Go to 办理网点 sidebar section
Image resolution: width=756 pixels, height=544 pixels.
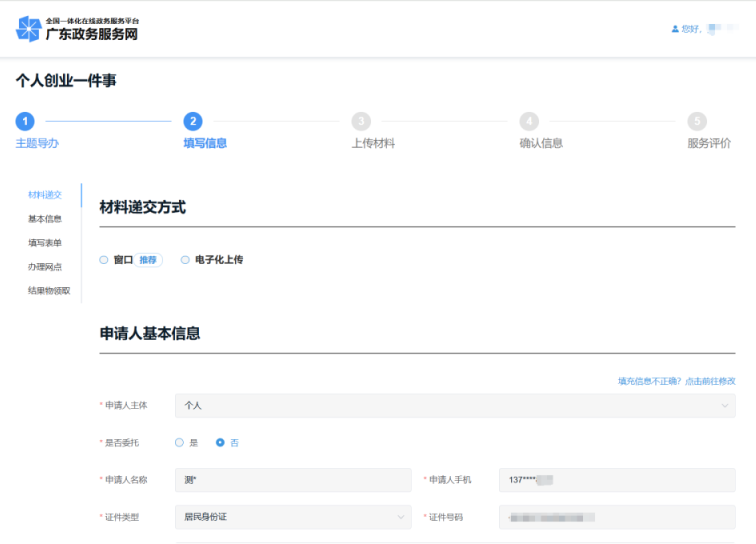[x=45, y=267]
